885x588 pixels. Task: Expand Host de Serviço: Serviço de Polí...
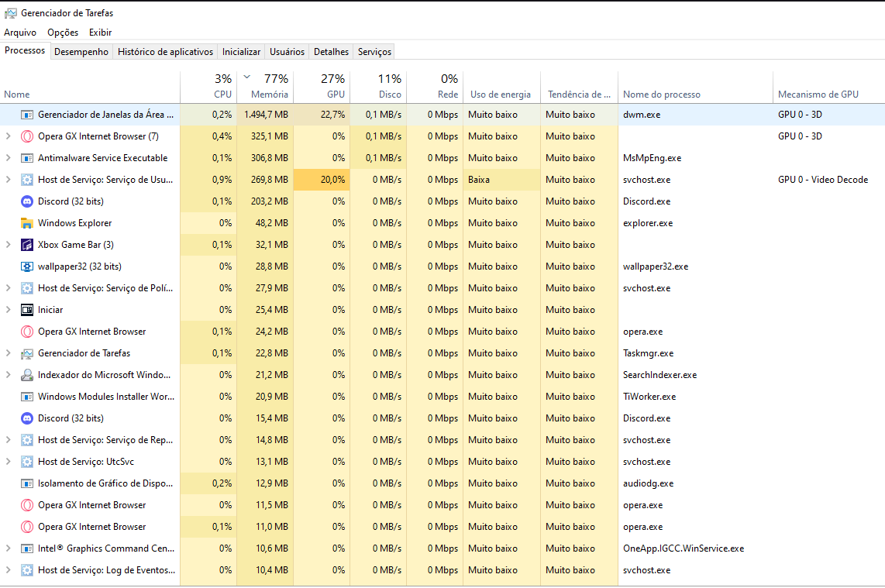click(8, 288)
